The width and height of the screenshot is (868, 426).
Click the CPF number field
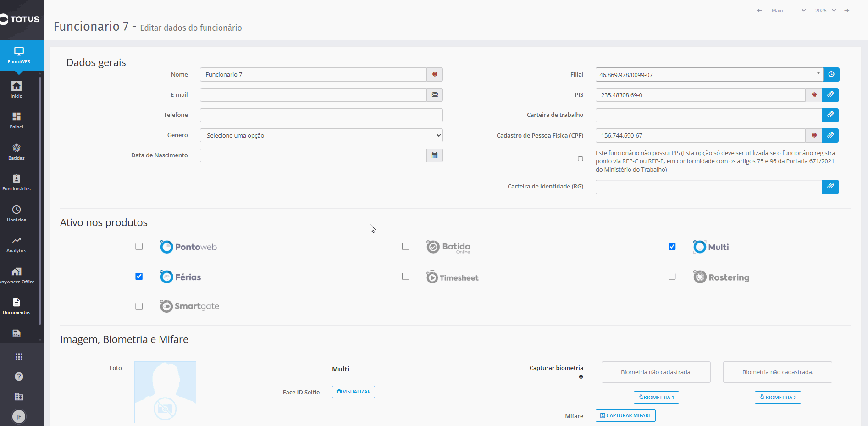click(701, 135)
